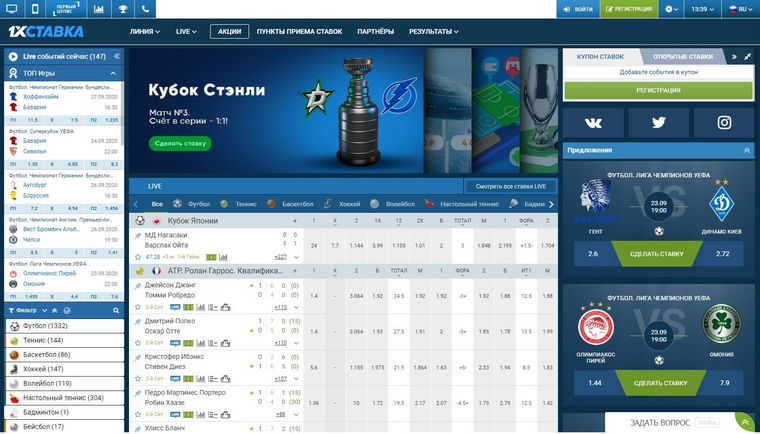Open live video icon for Педро Мартинес match

click(175, 415)
